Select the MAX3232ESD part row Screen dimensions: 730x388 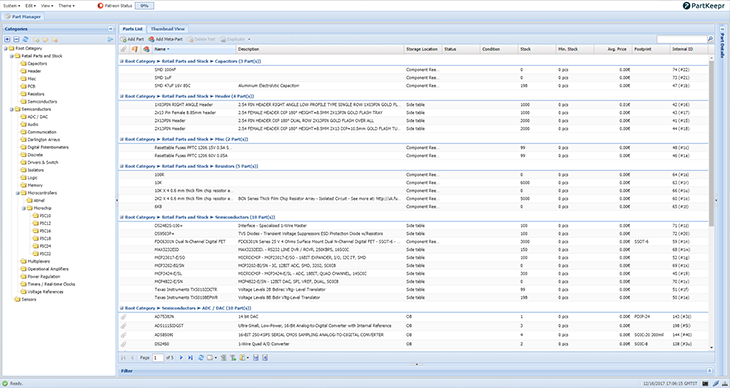tap(413, 250)
